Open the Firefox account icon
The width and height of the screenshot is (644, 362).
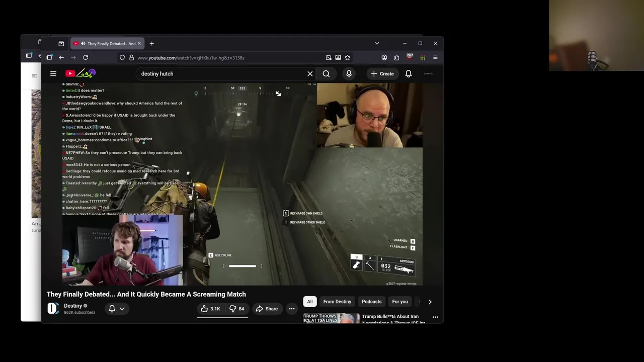[384, 58]
